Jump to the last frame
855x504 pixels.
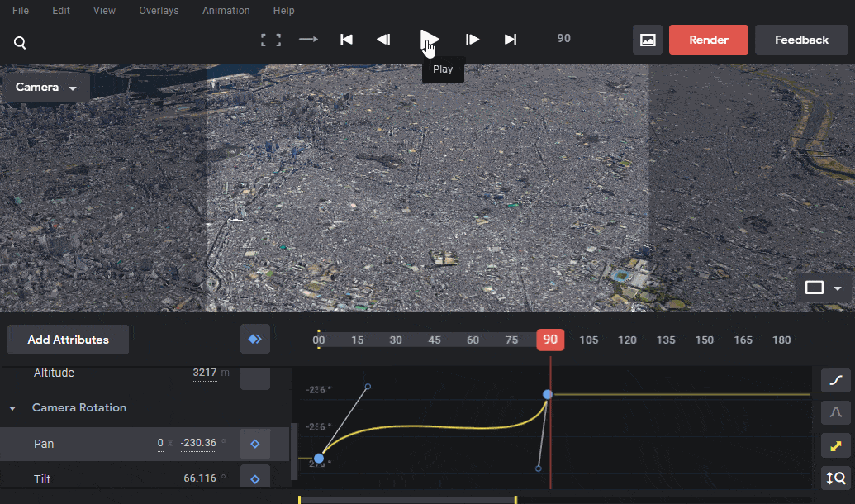click(x=511, y=40)
